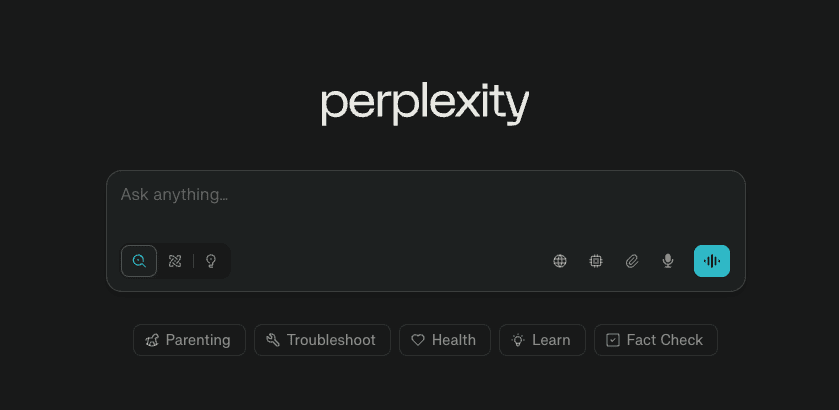Click the wrench icon beside Troubleshoot
Image resolution: width=839 pixels, height=410 pixels.
(x=273, y=340)
